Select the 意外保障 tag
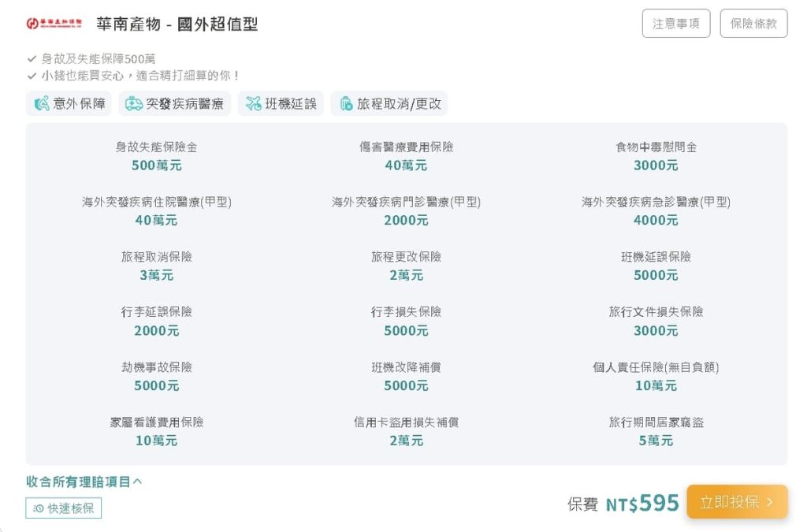807x532 pixels. [69, 103]
